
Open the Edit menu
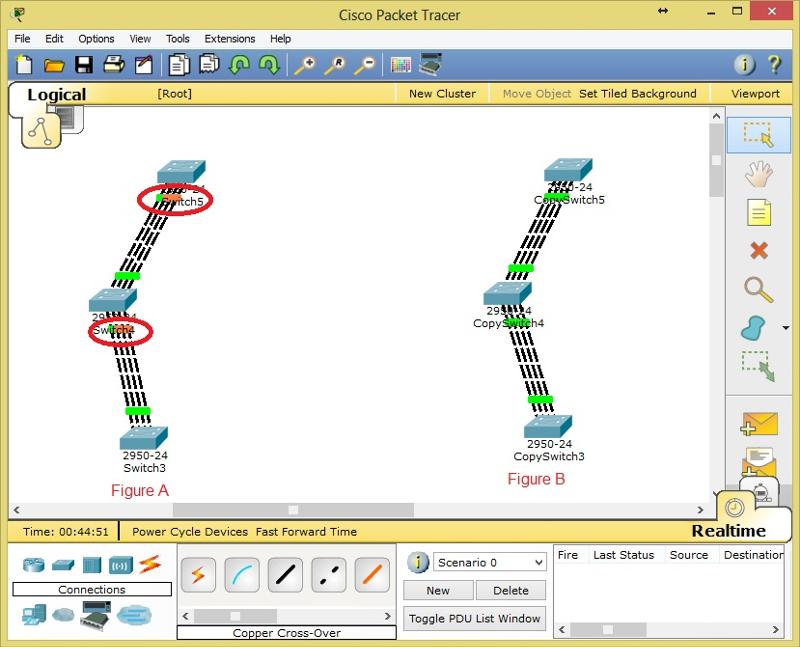coord(54,39)
